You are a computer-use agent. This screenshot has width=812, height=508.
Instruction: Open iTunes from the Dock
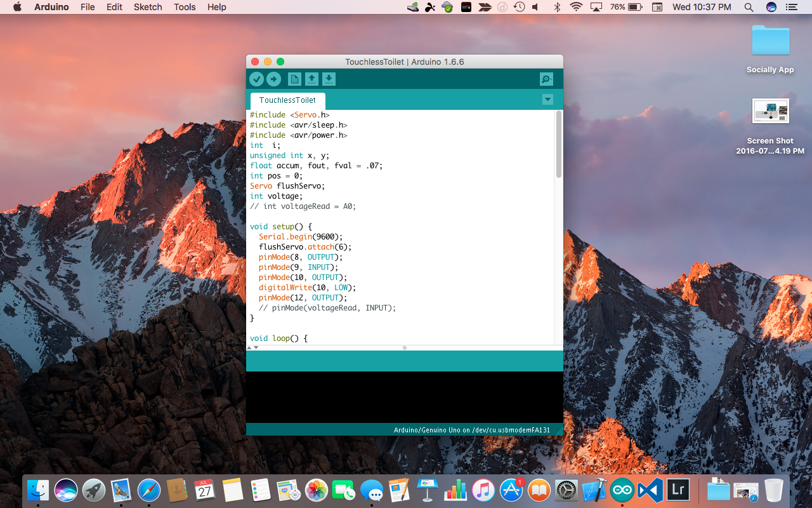pyautogui.click(x=483, y=490)
